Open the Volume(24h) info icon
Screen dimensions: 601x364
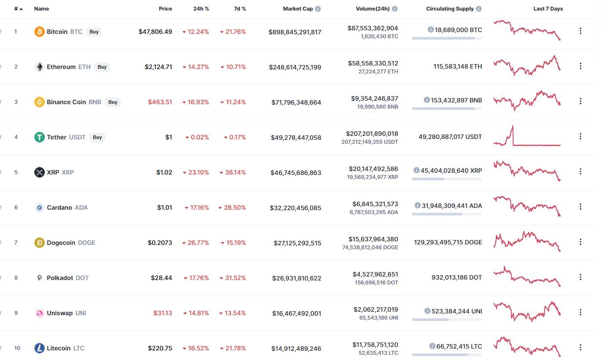[395, 9]
